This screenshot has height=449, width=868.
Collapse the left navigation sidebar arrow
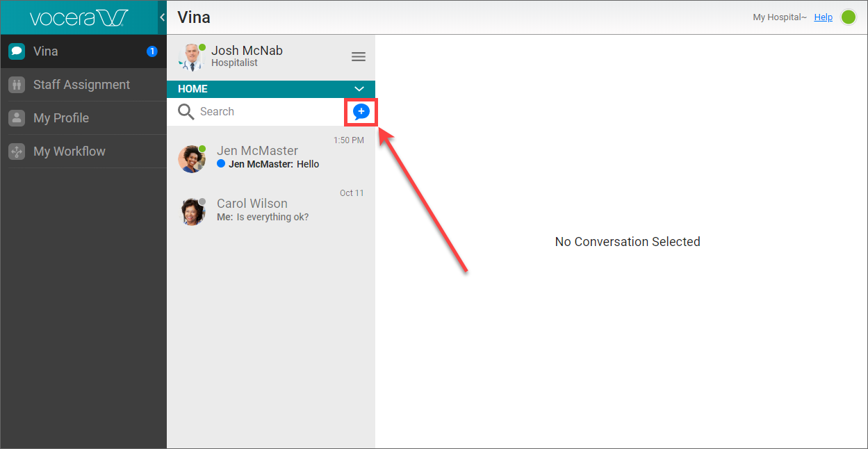click(162, 17)
